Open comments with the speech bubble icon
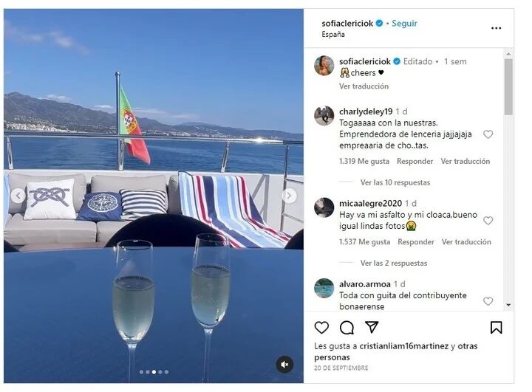 pyautogui.click(x=347, y=327)
